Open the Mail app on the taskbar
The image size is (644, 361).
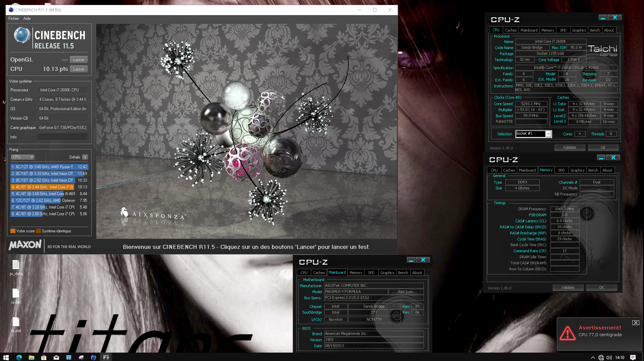tap(56, 357)
